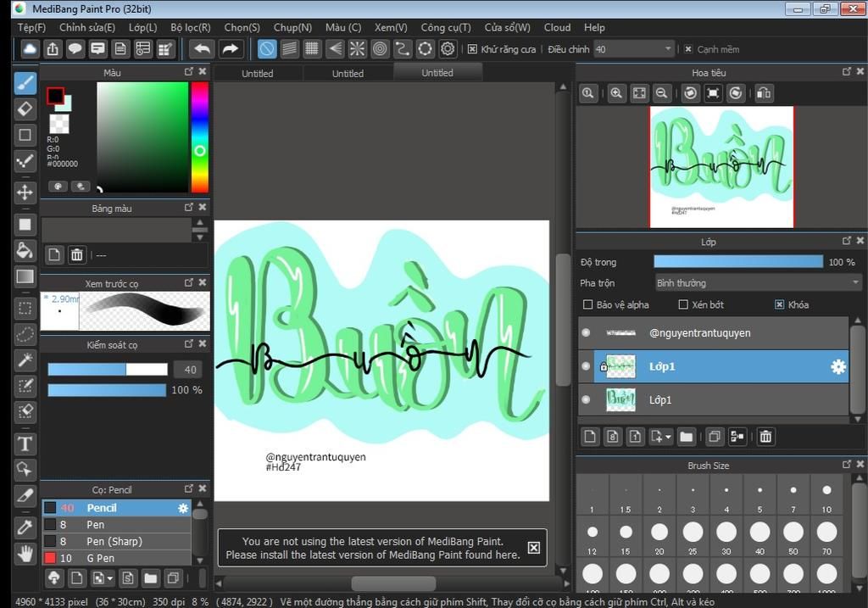Image resolution: width=868 pixels, height=608 pixels.
Task: Click the brush size control slider
Action: 108,370
